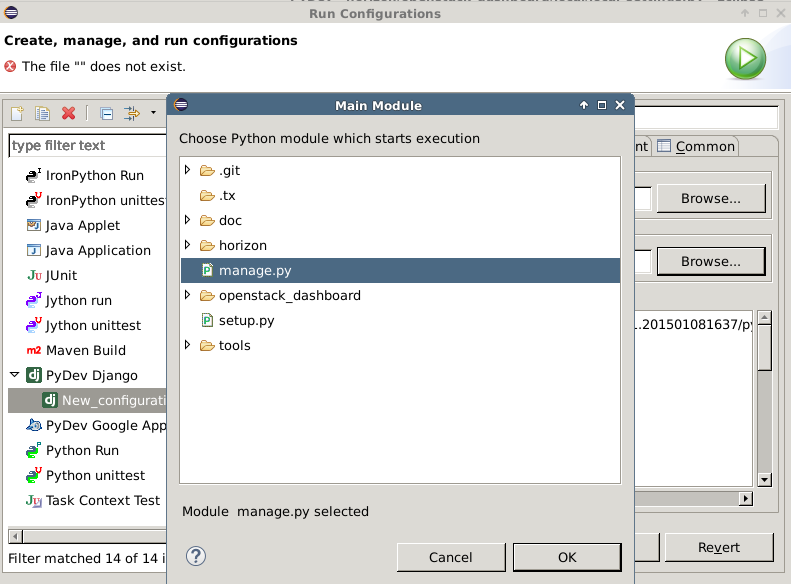Cancel the Main Module dialog

tap(451, 557)
